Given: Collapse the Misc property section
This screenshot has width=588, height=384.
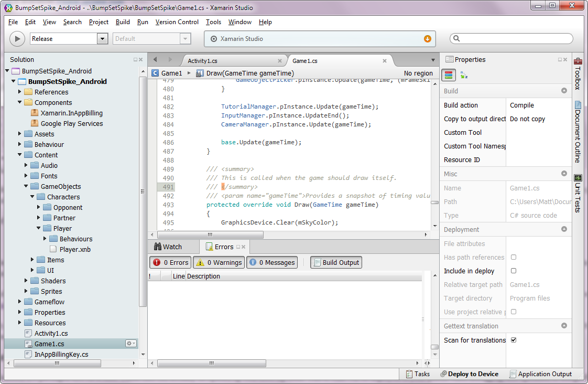Looking at the screenshot, I should pos(564,174).
